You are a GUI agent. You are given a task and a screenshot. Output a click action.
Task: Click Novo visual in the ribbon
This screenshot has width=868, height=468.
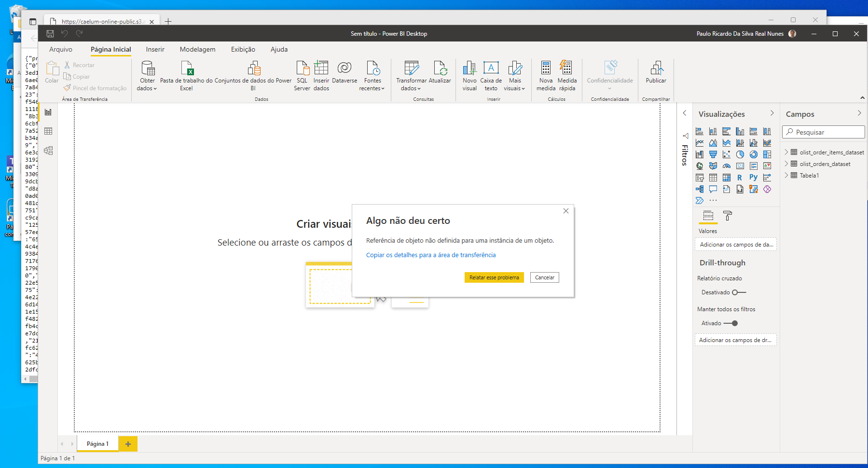[x=469, y=76]
